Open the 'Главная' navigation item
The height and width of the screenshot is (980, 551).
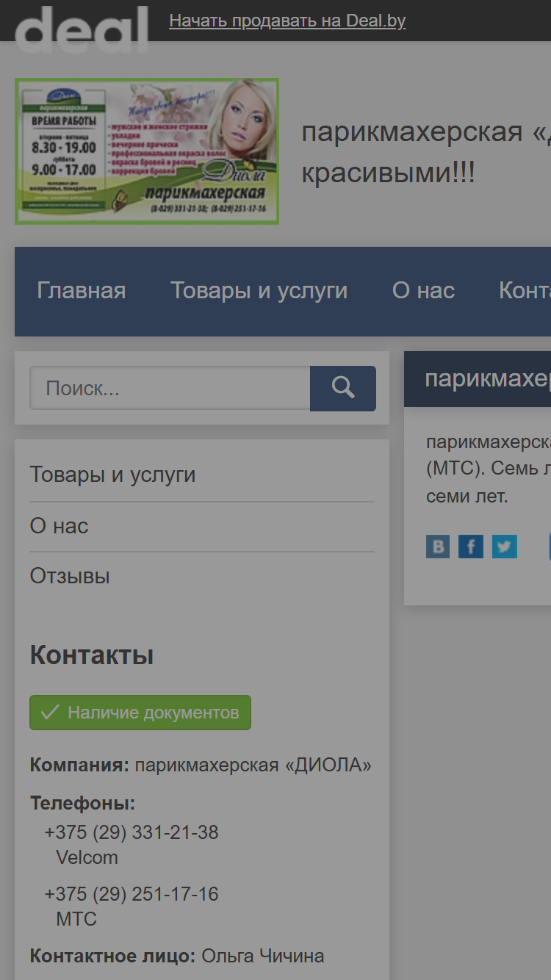[x=82, y=291]
